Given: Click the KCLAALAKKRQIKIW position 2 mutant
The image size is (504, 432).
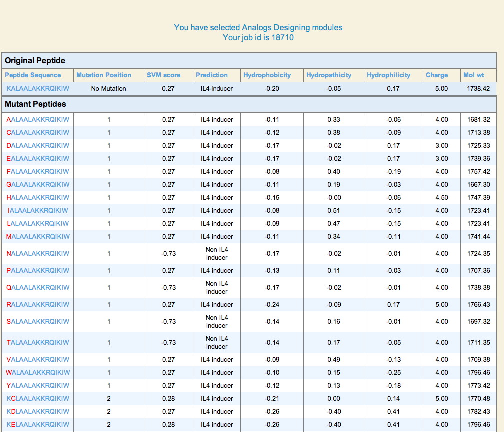Looking at the screenshot, I should point(38,399).
